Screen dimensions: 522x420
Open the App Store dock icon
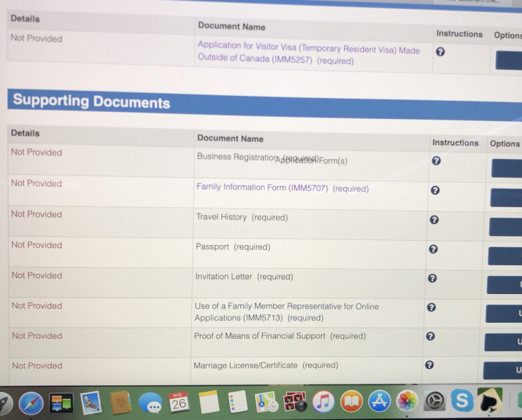click(x=379, y=401)
